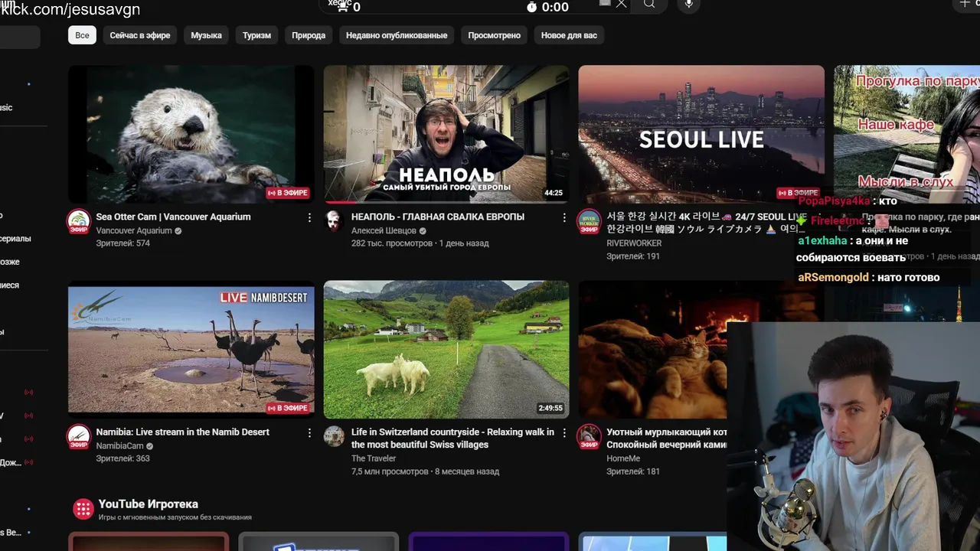Click the 2:49:55 duration label
980x551 pixels.
tap(550, 408)
